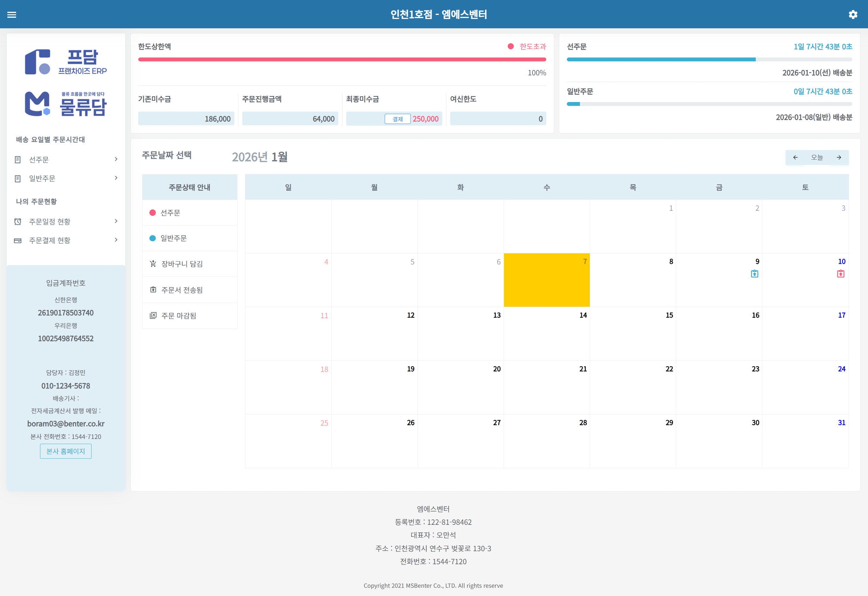Click the closed-envelope icon beside 주문 마감됨

153,316
